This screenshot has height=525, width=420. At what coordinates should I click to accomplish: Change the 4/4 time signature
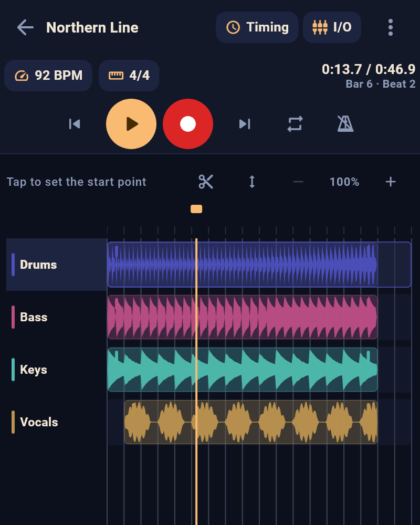point(129,76)
